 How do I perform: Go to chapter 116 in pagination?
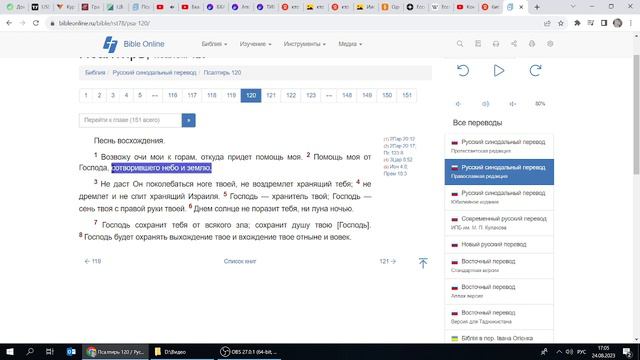tap(173, 95)
